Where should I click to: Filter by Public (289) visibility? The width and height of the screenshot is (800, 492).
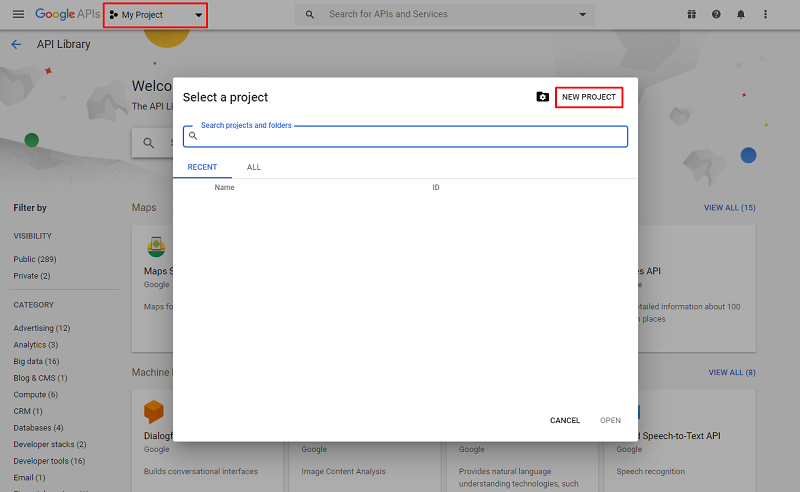point(35,259)
